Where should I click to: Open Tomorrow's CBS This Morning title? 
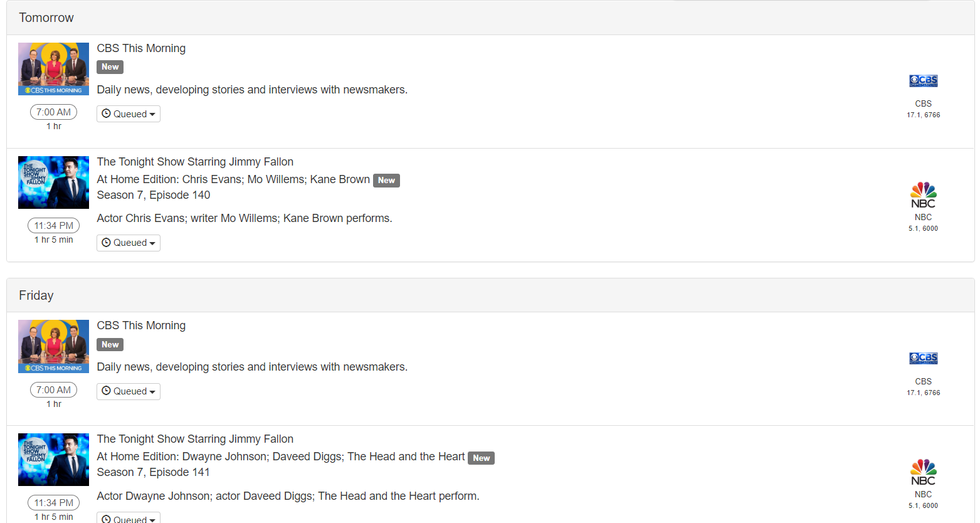[x=141, y=48]
